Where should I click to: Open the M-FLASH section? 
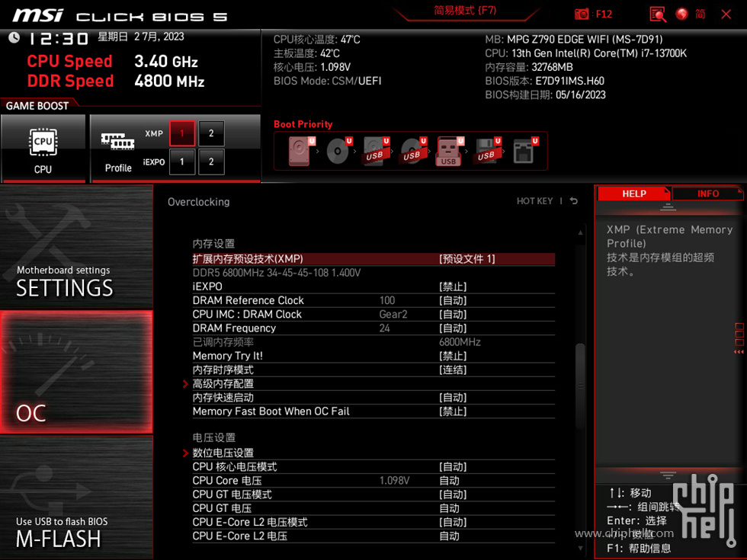(76, 497)
